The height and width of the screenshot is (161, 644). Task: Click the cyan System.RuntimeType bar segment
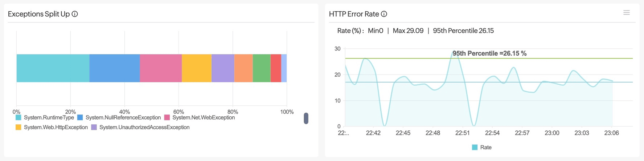53,68
